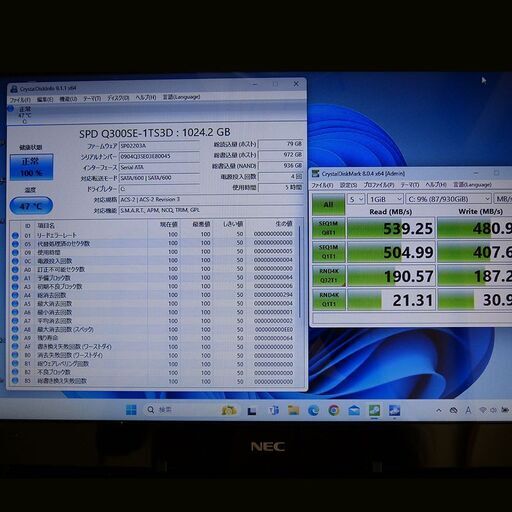
Task: Launch Microsoft Edge from the taskbar
Action: (313, 410)
